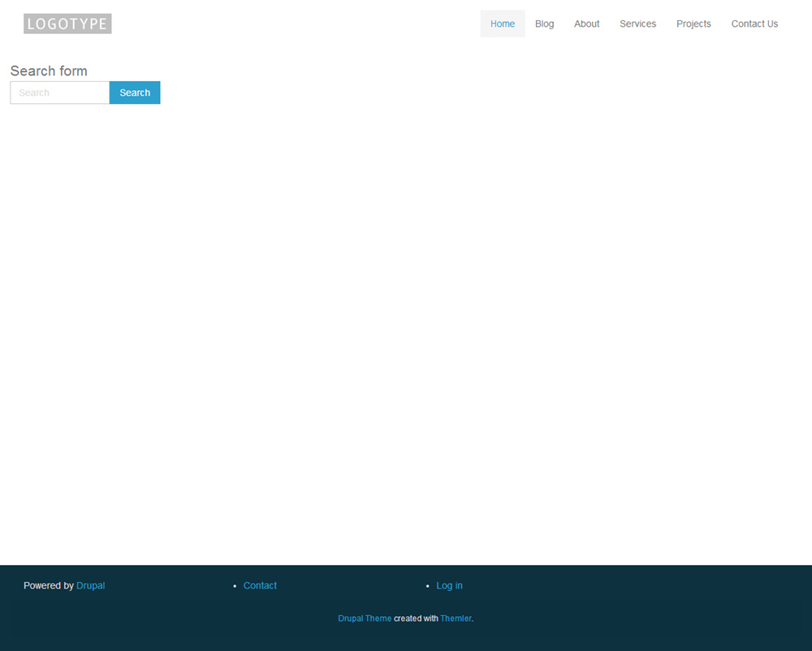Click the blue Search button
The image size is (812, 651).
point(135,93)
